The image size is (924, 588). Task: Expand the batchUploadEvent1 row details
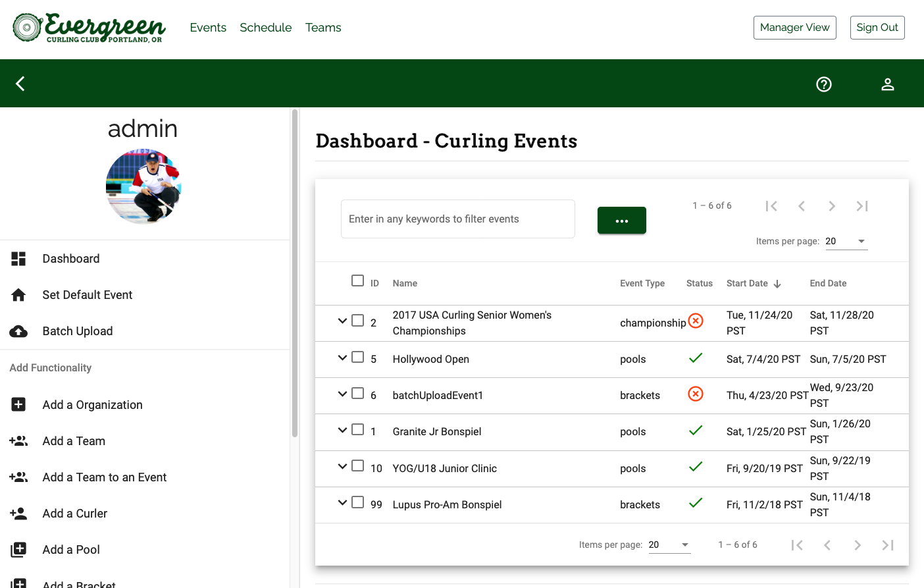(x=342, y=393)
